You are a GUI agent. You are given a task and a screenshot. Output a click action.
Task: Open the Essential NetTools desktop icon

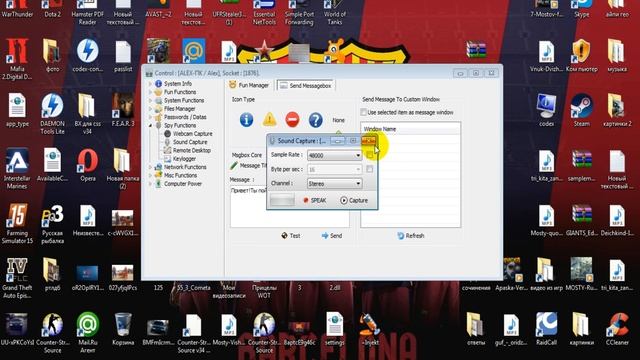264,12
